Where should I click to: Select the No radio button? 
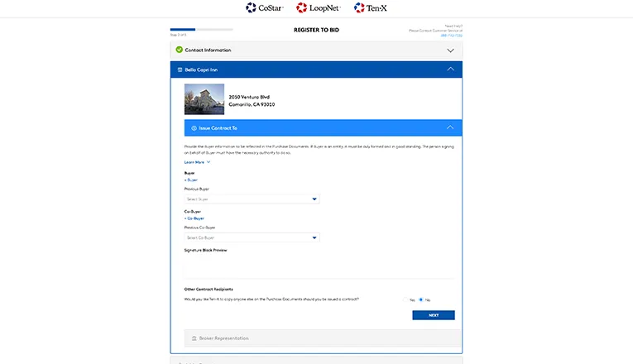click(x=420, y=299)
